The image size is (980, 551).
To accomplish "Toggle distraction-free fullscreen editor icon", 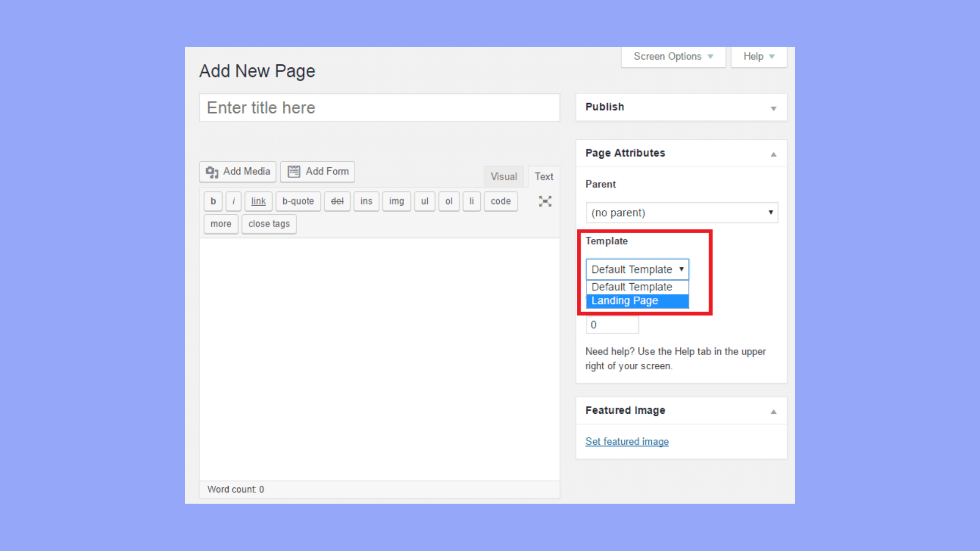I will point(545,202).
